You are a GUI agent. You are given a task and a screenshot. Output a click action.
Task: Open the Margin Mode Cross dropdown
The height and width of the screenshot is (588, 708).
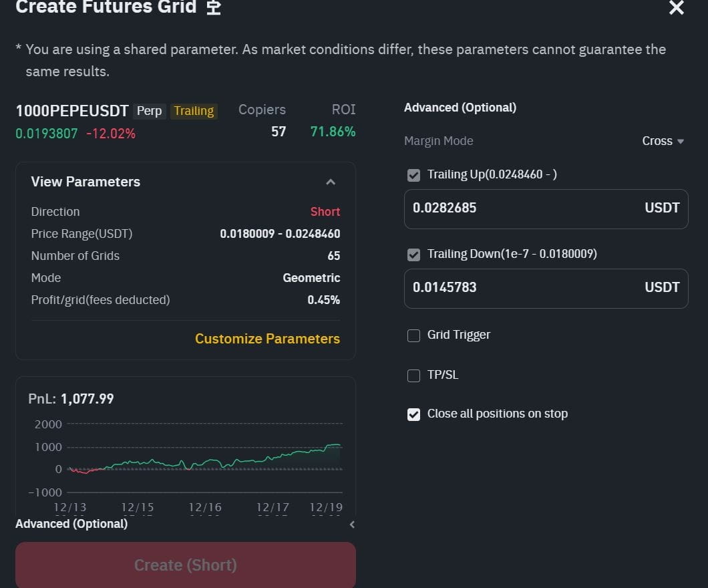click(663, 141)
